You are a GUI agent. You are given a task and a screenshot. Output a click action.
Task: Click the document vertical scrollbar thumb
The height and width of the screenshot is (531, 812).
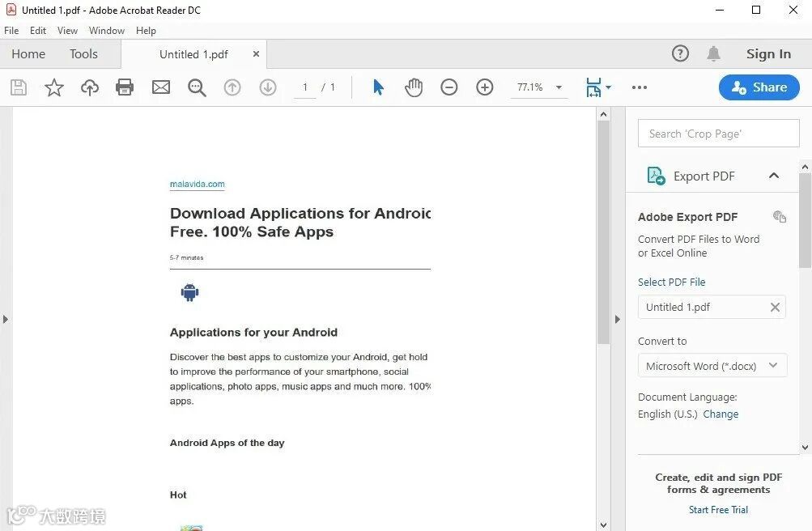pos(603,232)
